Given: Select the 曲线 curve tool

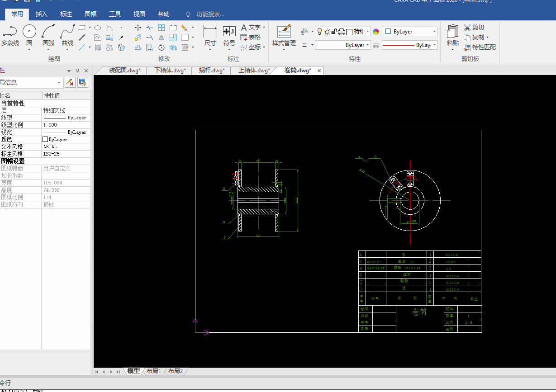Looking at the screenshot, I should point(67,36).
